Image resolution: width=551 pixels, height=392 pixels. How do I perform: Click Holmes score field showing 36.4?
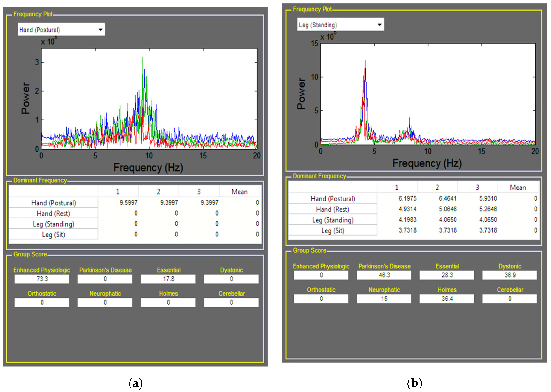tap(447, 299)
